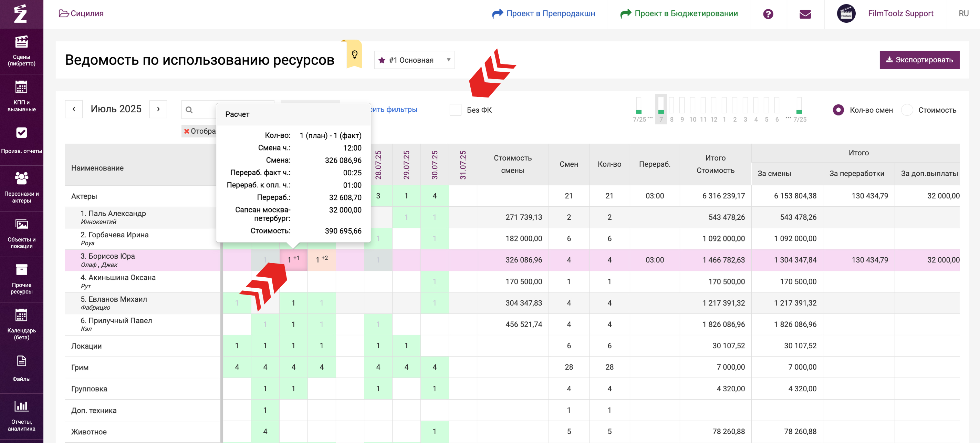Screen dimensions: 980x443
Task: Click left 7/25 timeline marker
Action: click(x=639, y=109)
